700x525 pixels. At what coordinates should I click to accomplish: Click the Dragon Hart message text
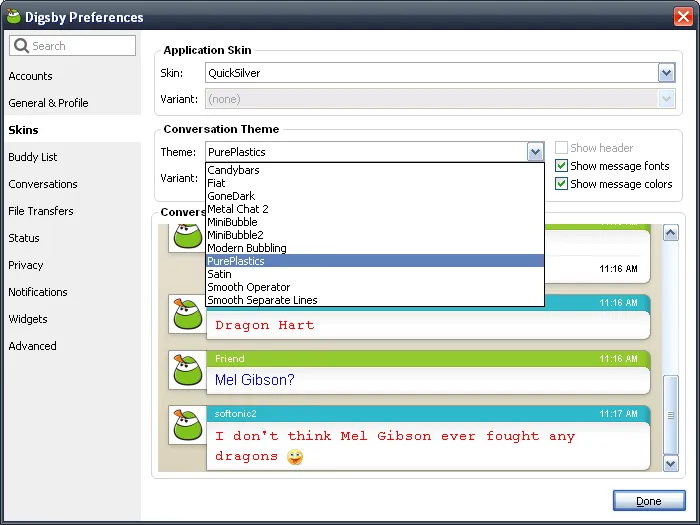click(x=265, y=325)
